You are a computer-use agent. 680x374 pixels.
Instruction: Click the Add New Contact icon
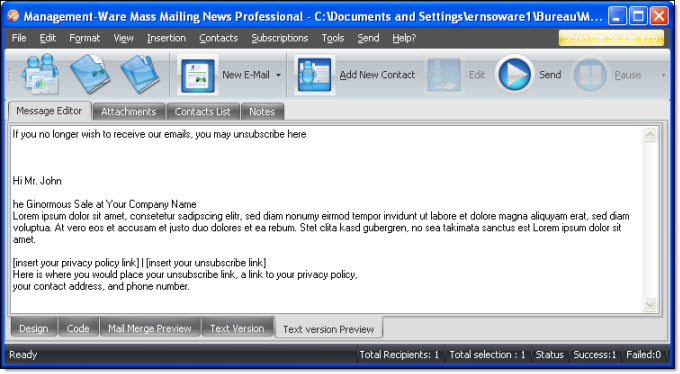[314, 75]
